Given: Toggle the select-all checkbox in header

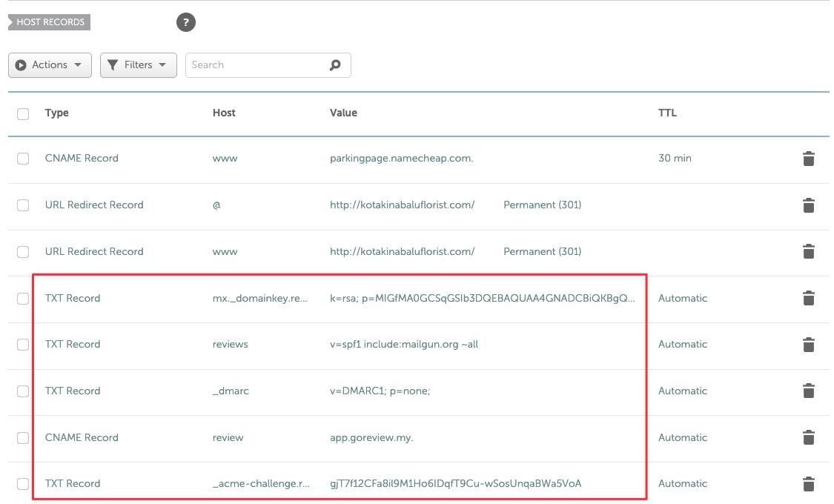Looking at the screenshot, I should click(x=23, y=113).
